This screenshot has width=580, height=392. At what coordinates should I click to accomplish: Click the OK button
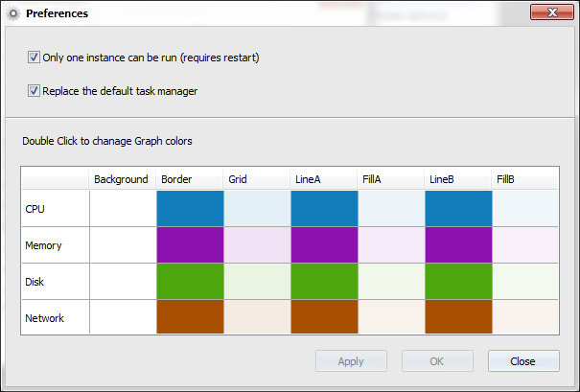tap(437, 361)
